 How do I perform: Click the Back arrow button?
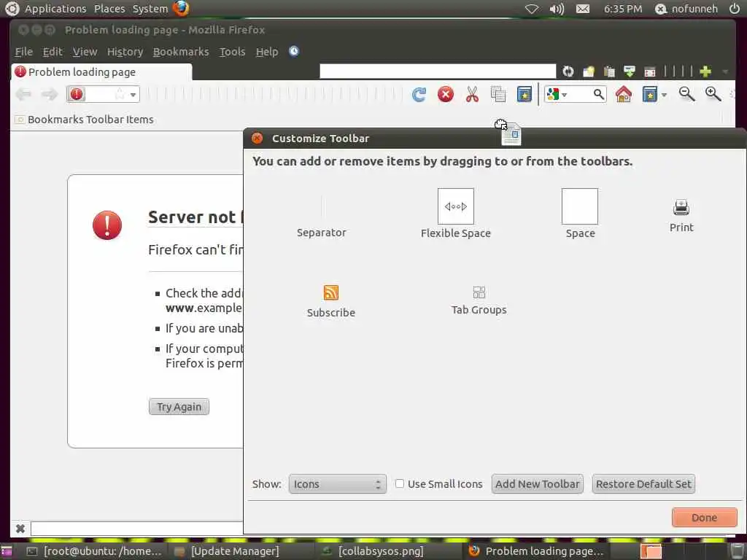(23, 94)
